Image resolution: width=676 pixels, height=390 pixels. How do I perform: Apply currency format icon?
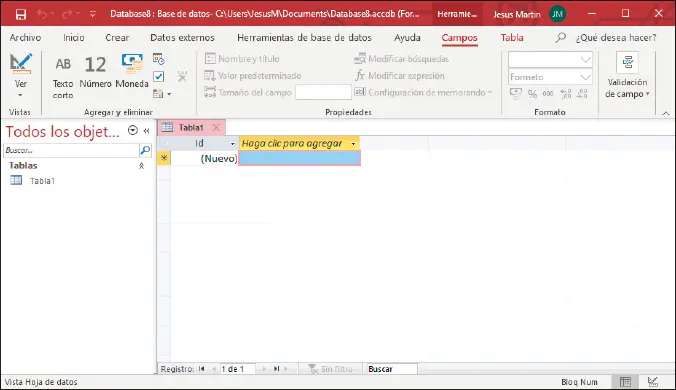tap(516, 93)
